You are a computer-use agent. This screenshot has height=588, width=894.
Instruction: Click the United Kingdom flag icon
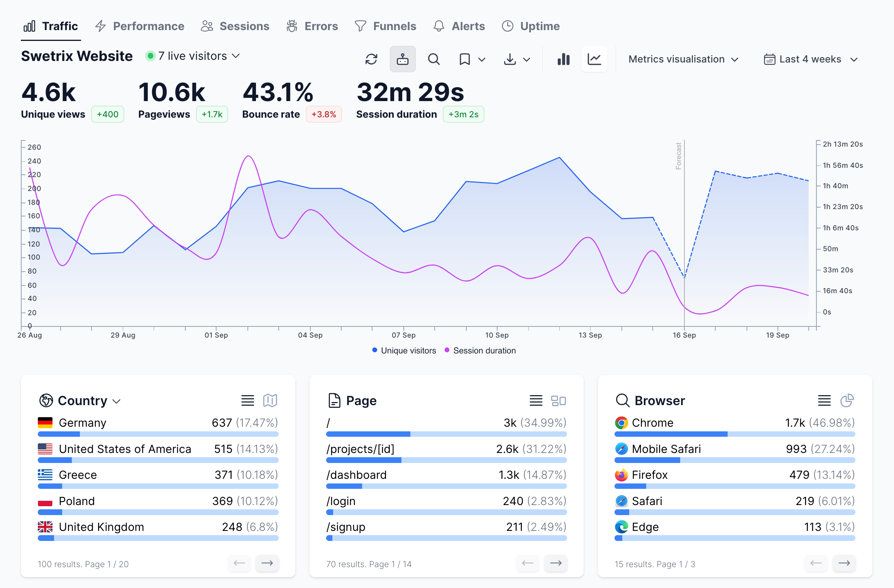pyautogui.click(x=45, y=527)
